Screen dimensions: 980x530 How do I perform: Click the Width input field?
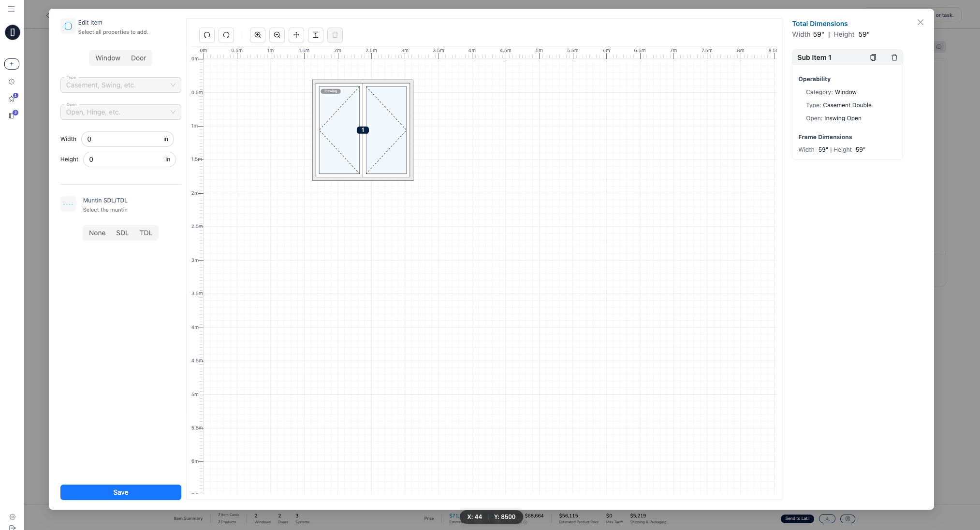123,139
